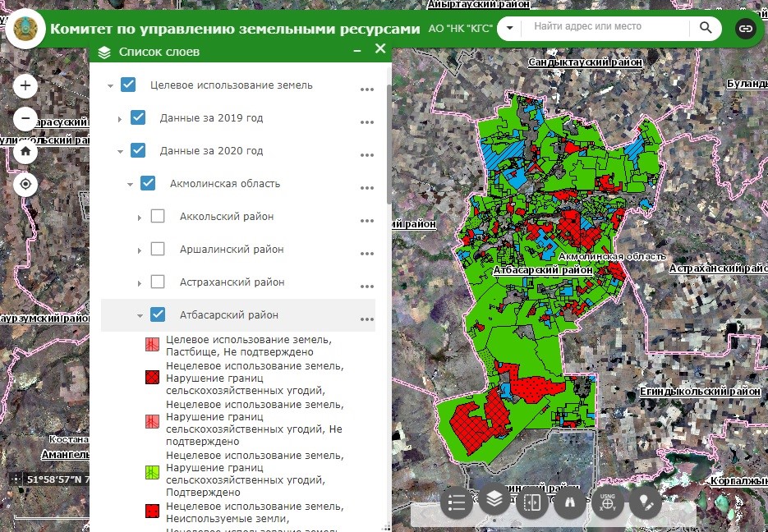Find my location on the map
Image resolution: width=768 pixels, height=532 pixels.
tap(25, 185)
